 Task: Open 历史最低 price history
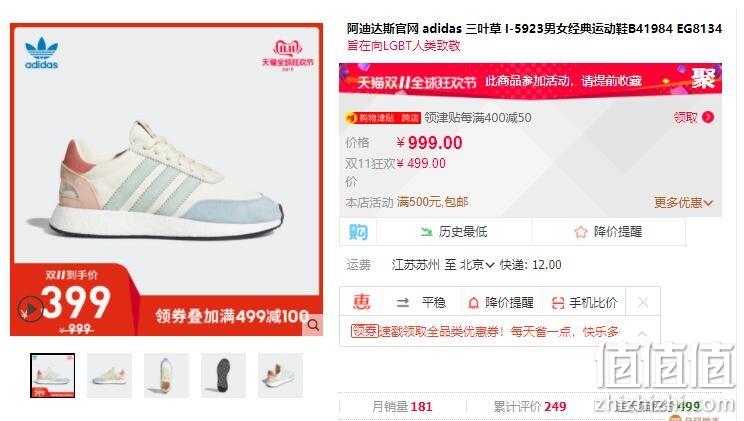tap(454, 232)
